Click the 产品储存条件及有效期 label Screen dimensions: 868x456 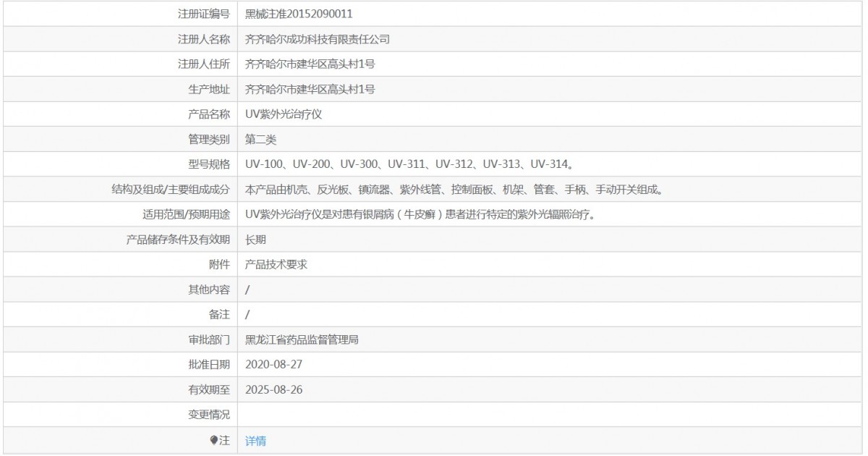point(178,240)
